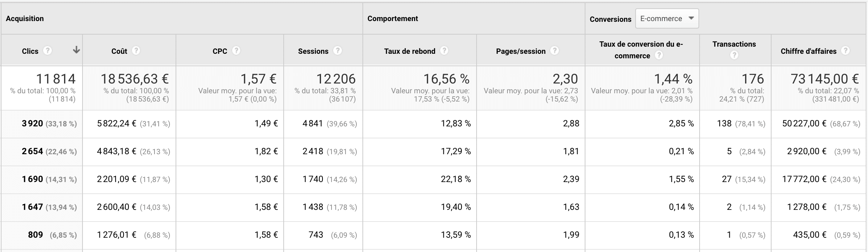This screenshot has height=252, width=868.
Task: Sort by Taux de rebond header
Action: click(410, 51)
